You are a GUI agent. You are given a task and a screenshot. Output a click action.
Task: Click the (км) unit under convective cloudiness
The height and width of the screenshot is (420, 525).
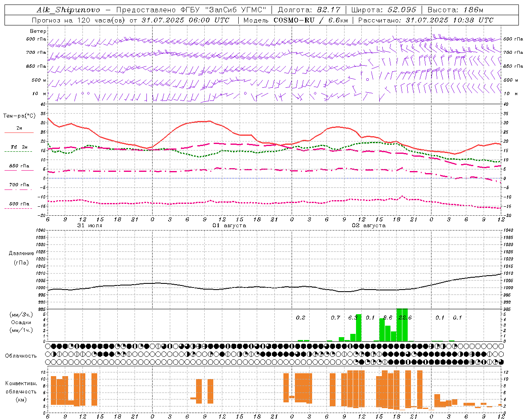coord(21,399)
